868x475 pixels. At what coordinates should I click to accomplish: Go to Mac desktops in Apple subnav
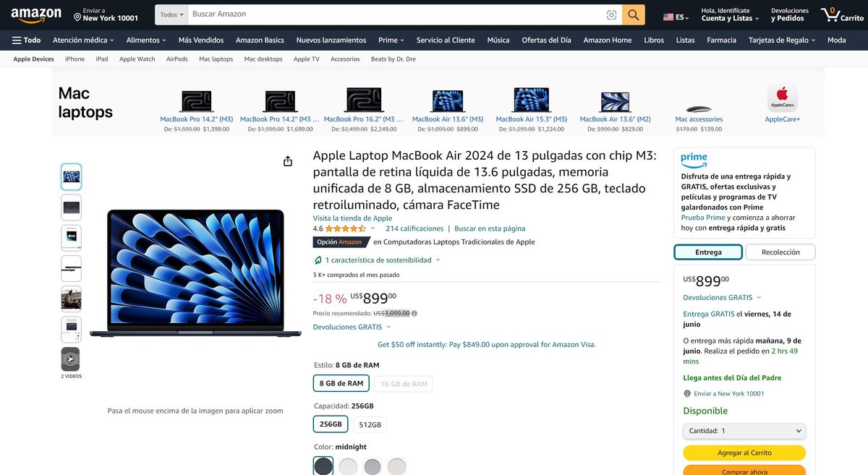[x=263, y=59]
